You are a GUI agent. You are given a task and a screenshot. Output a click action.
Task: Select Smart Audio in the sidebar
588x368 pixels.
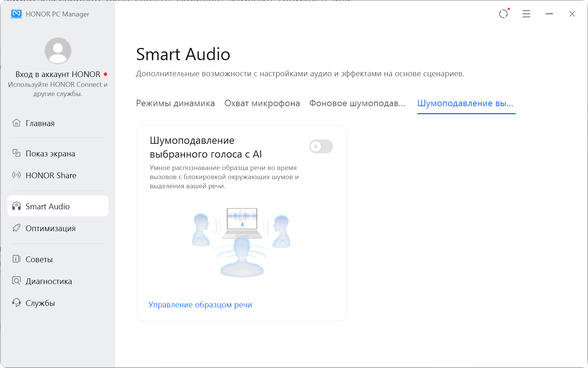[58, 206]
